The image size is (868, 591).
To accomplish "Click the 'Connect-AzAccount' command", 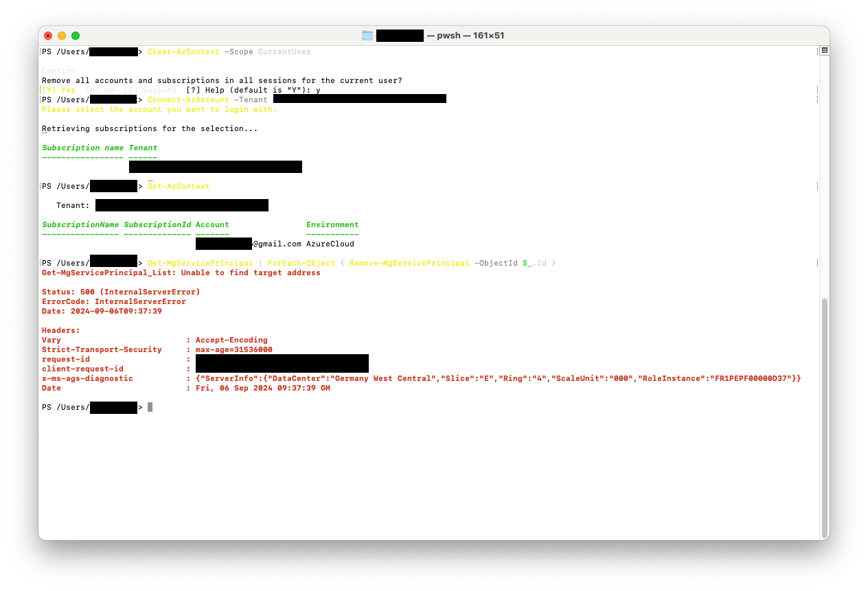I will click(188, 100).
